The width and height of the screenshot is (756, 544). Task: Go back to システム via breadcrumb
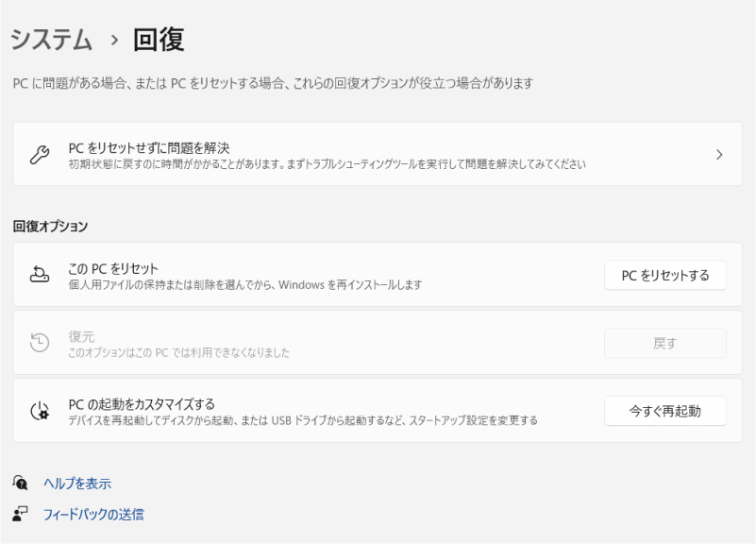point(51,40)
